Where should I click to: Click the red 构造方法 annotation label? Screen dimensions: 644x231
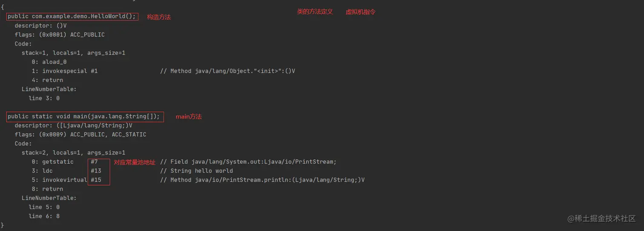click(x=159, y=17)
